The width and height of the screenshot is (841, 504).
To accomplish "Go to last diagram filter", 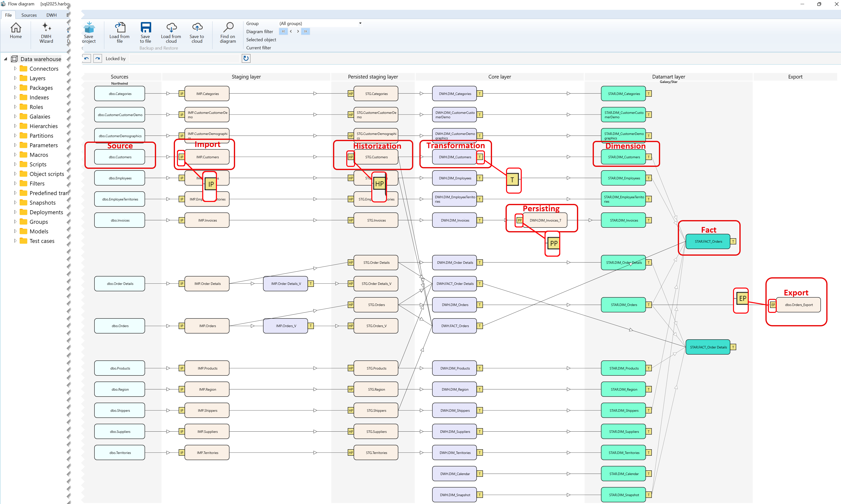I will pyautogui.click(x=305, y=31).
